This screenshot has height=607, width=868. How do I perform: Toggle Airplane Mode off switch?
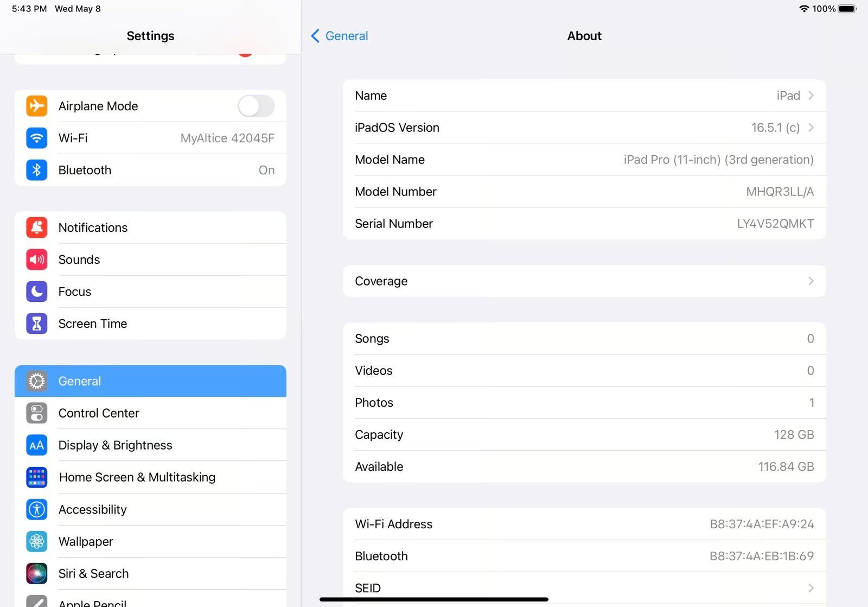[256, 106]
